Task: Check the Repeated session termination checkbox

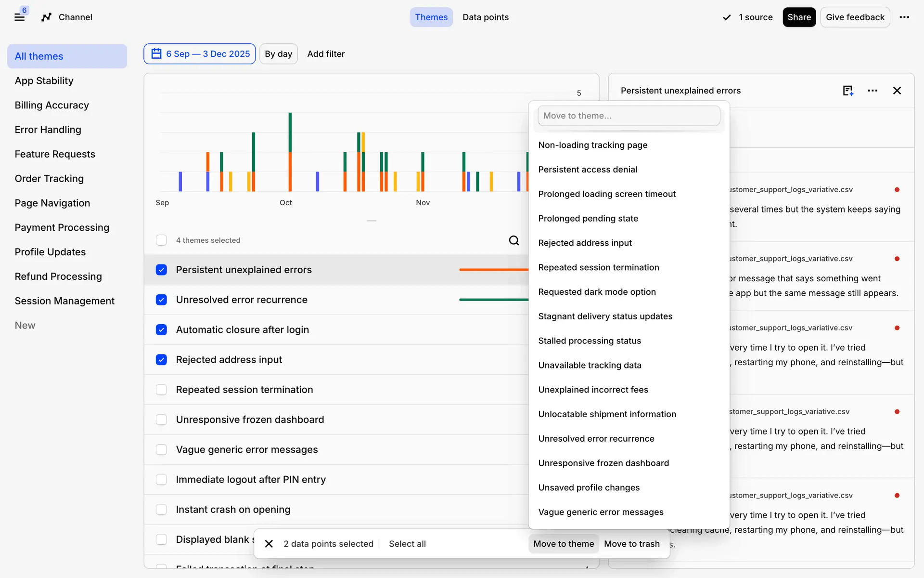Action: [161, 390]
